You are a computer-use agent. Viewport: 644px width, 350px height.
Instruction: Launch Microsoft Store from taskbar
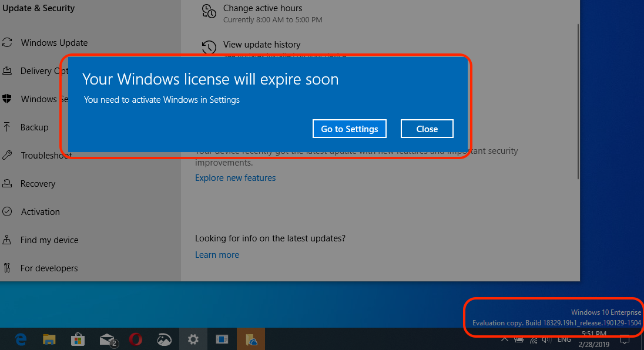(x=78, y=339)
